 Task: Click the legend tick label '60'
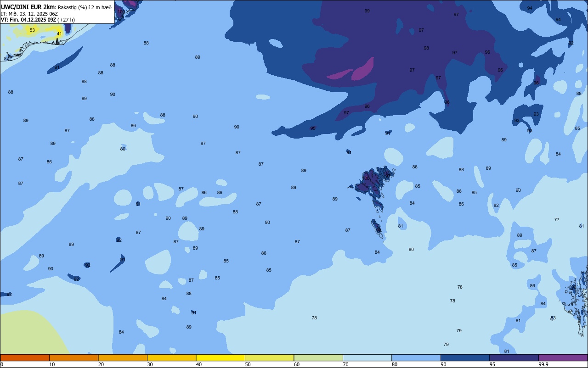(297, 364)
